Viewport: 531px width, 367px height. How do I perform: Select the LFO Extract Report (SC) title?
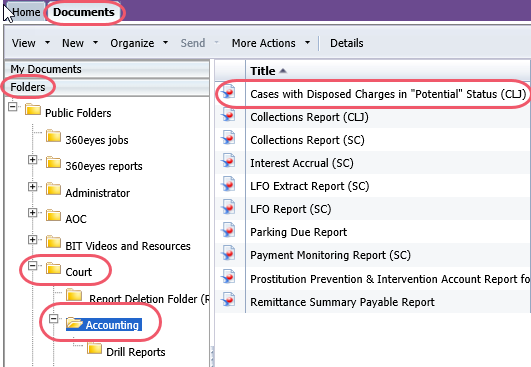pos(310,186)
